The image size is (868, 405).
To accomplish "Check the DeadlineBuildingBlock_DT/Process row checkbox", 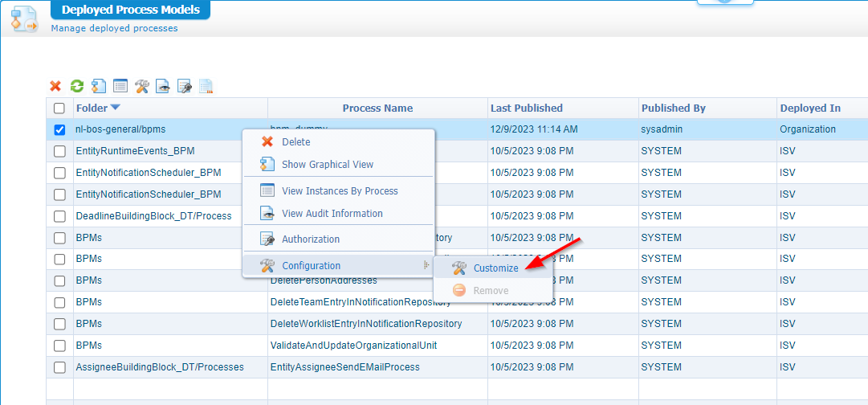I will (59, 216).
